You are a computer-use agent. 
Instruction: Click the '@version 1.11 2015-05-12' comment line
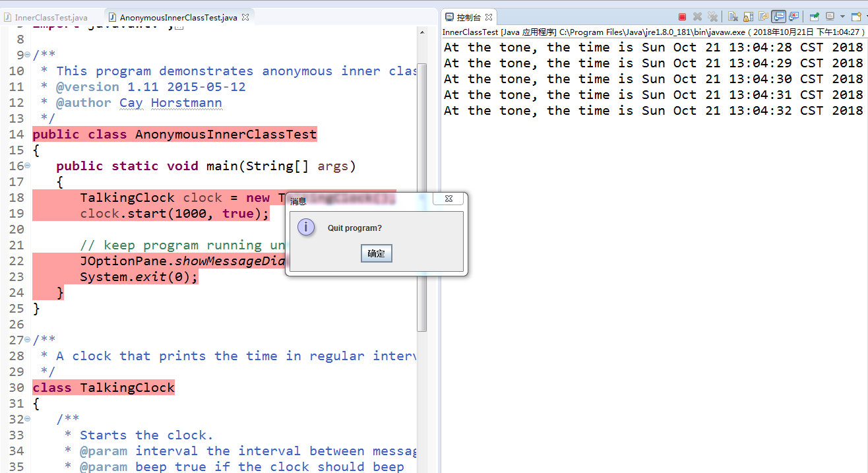coord(142,87)
